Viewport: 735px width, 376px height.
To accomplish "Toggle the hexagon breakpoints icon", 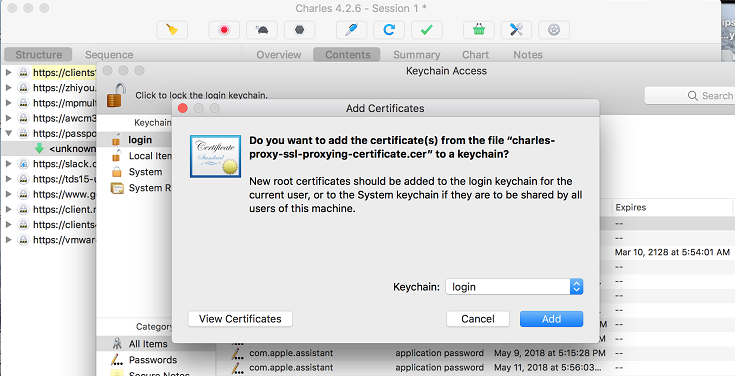I will (x=299, y=30).
